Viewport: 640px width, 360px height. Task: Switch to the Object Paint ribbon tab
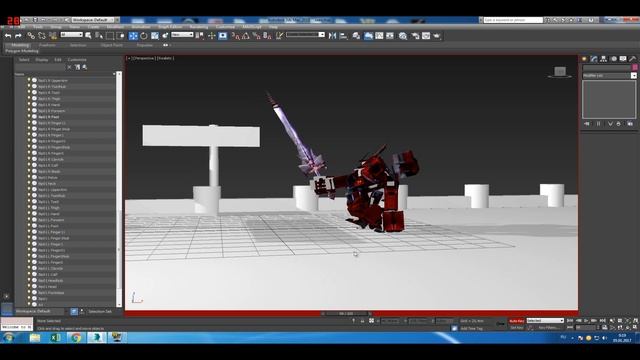pyautogui.click(x=112, y=45)
